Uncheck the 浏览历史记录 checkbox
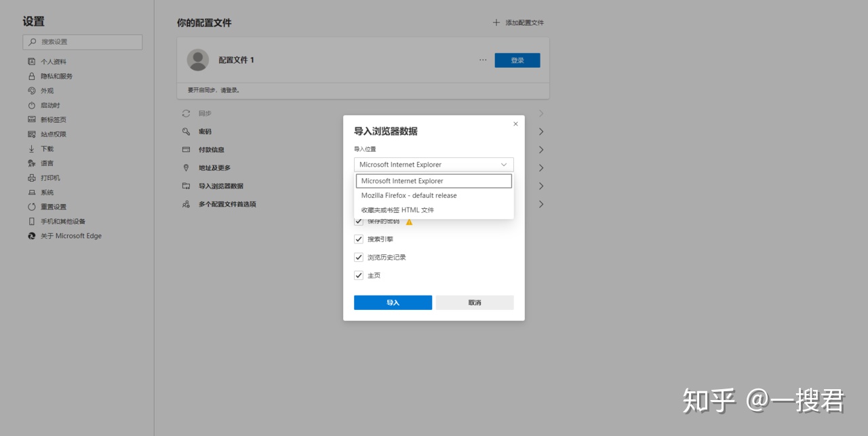 [359, 258]
